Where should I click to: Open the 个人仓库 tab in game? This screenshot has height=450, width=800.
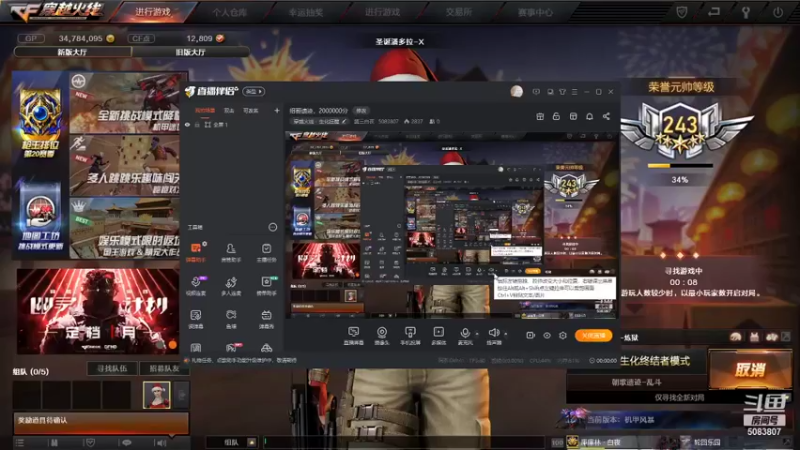pos(230,12)
